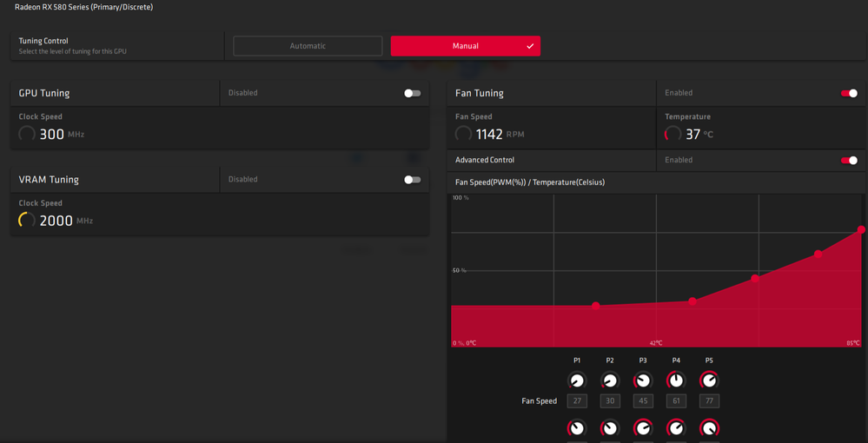Click the '2000 MHz' clock speed value
This screenshot has height=443, width=868.
pyautogui.click(x=66, y=221)
